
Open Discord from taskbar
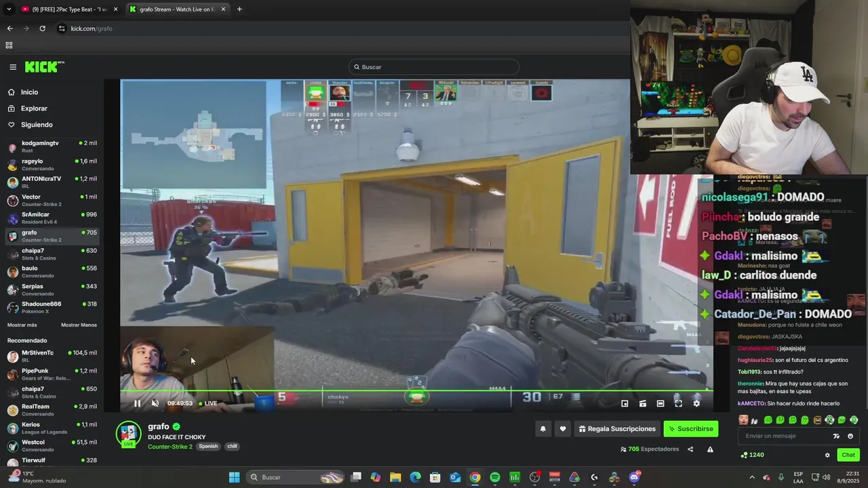pos(634,477)
